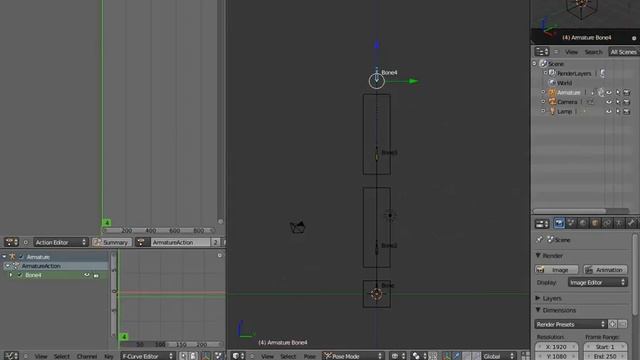Screen dimensions: 640x360
Task: Click the Scene icon in the outliner
Action: [x=543, y=64]
